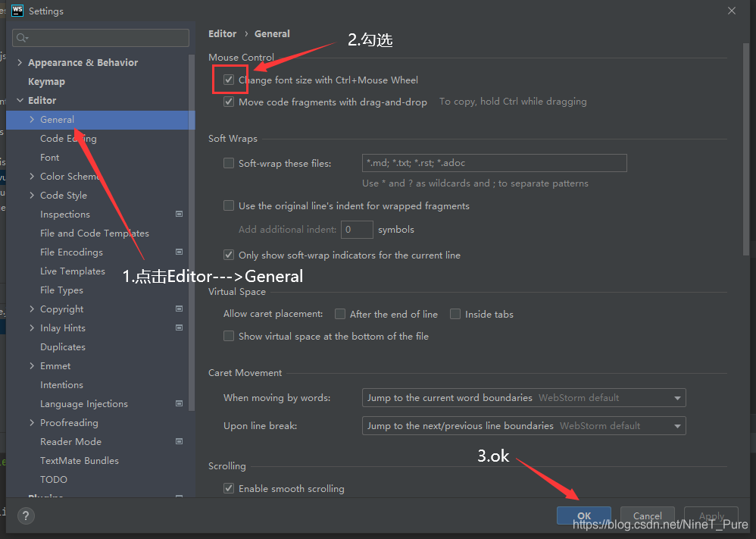Viewport: 756px width, 539px height.
Task: Expand Code Style node
Action: (32, 195)
